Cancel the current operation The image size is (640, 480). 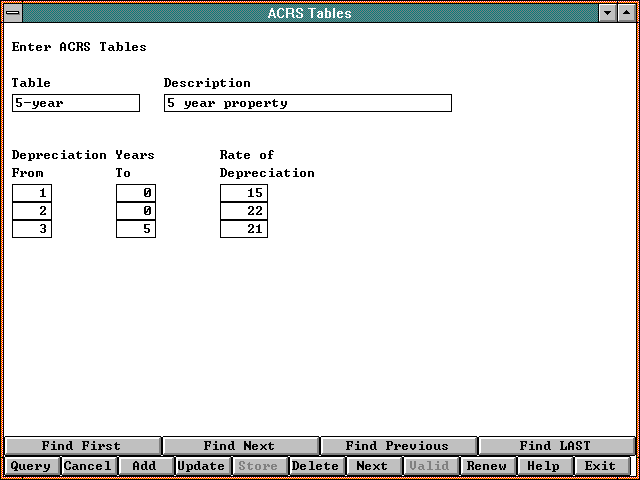pyautogui.click(x=87, y=466)
